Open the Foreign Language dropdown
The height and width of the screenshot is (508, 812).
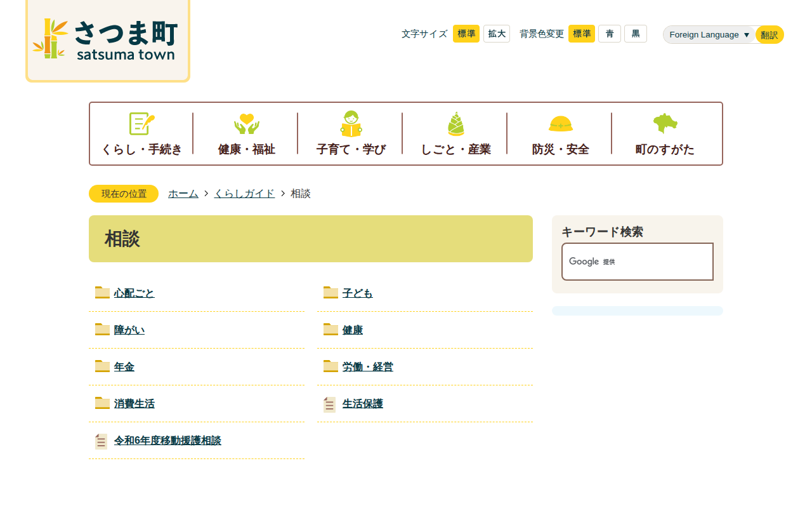pos(709,35)
